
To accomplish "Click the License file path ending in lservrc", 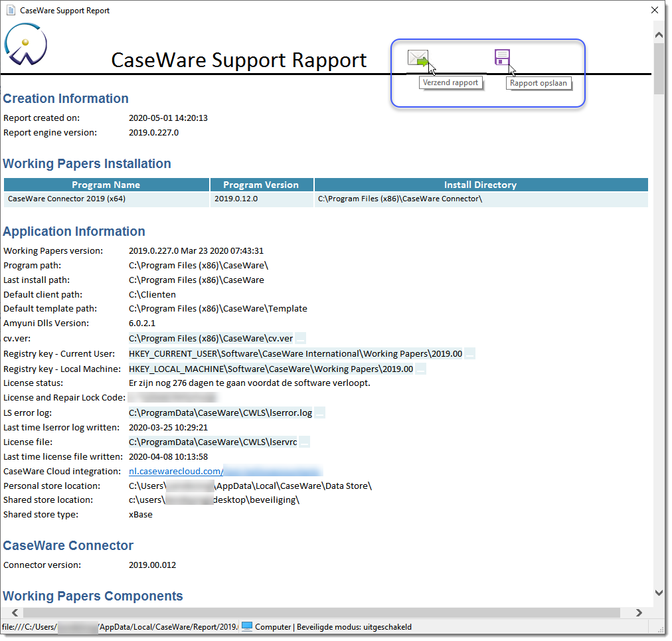I will (x=213, y=442).
